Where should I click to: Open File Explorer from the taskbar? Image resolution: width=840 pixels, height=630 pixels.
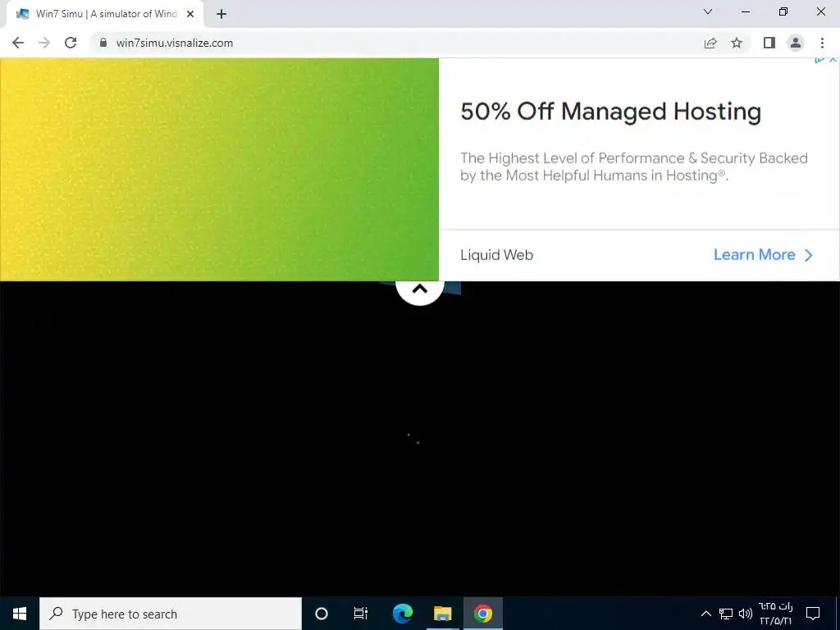442,614
